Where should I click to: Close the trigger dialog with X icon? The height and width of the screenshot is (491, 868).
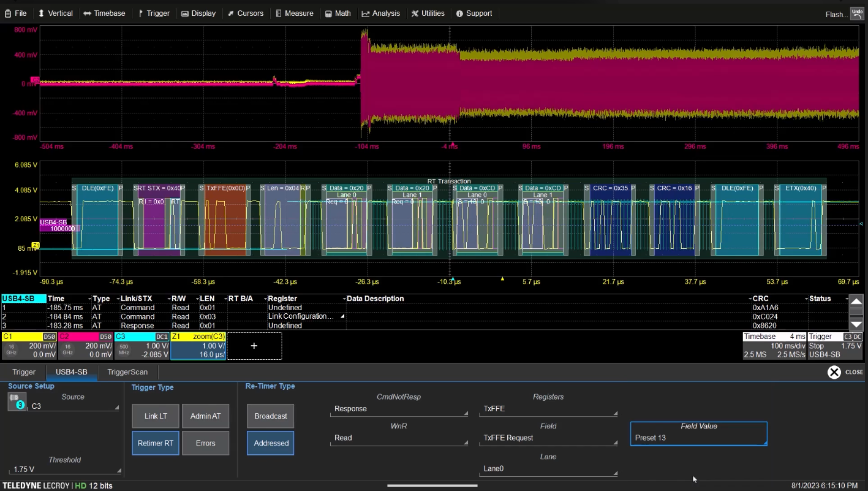click(x=834, y=372)
